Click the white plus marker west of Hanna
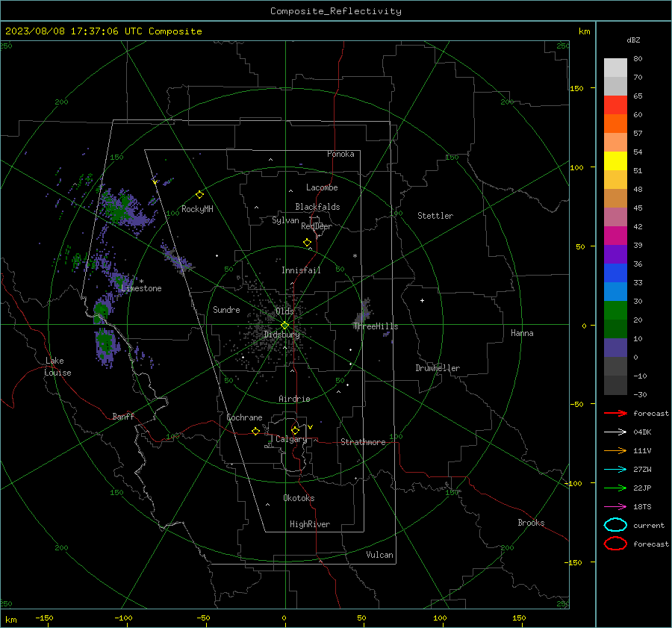672x628 pixels. pos(422,300)
